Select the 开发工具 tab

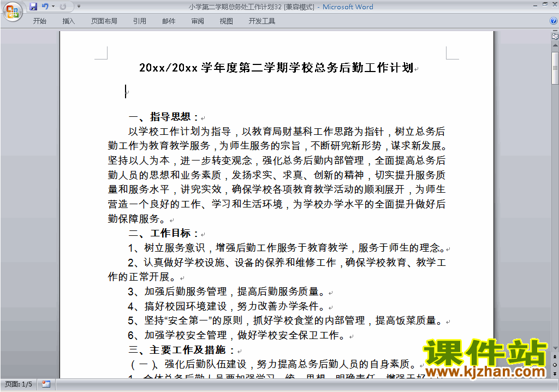point(261,21)
